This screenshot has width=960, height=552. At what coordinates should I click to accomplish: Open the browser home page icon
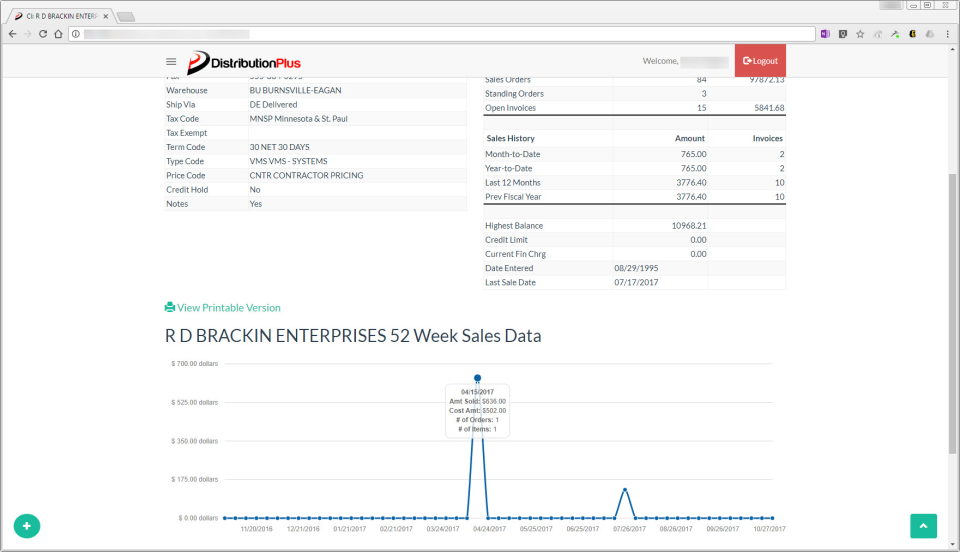click(x=58, y=34)
